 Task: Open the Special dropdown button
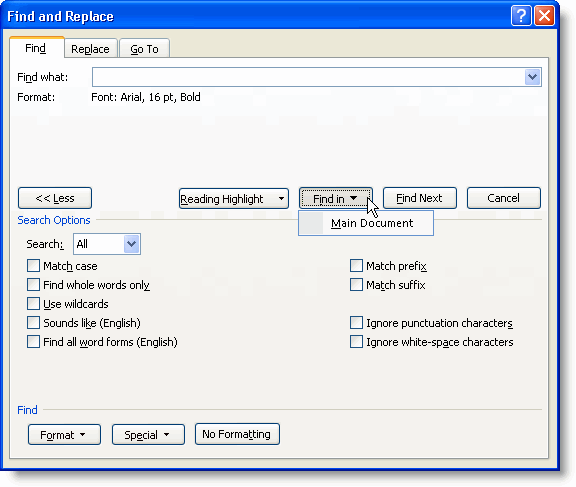tap(148, 435)
